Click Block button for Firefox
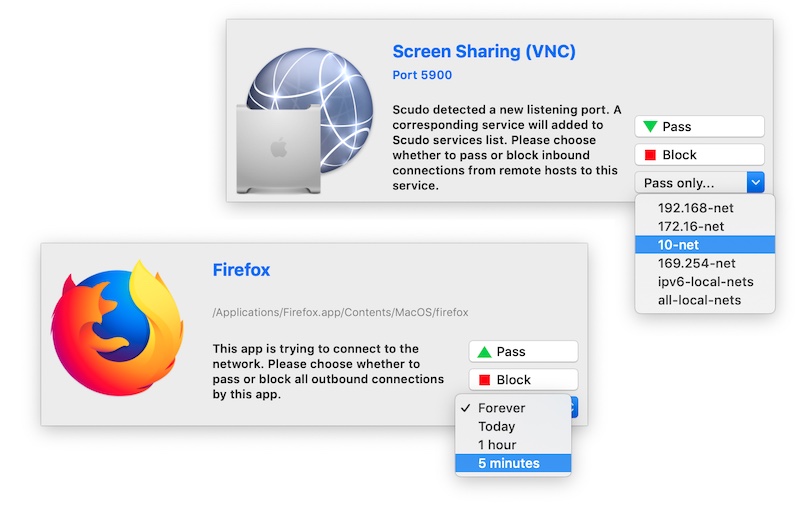The image size is (800, 528). [x=523, y=380]
